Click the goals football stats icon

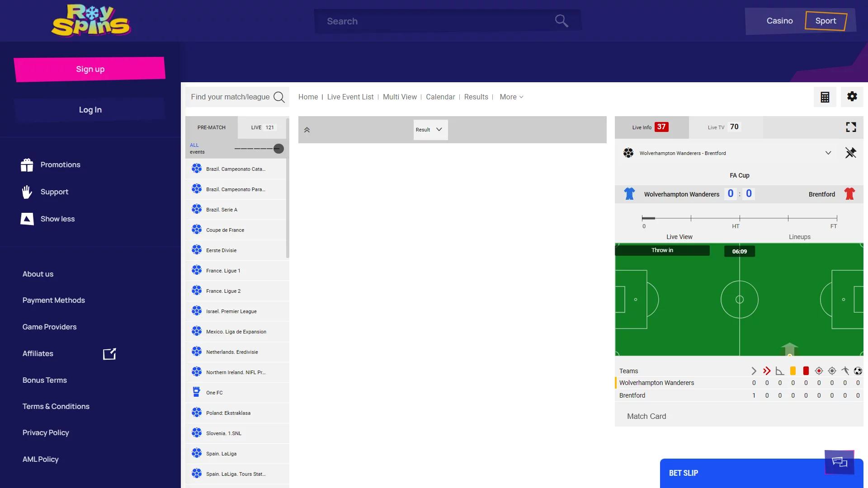tap(858, 371)
